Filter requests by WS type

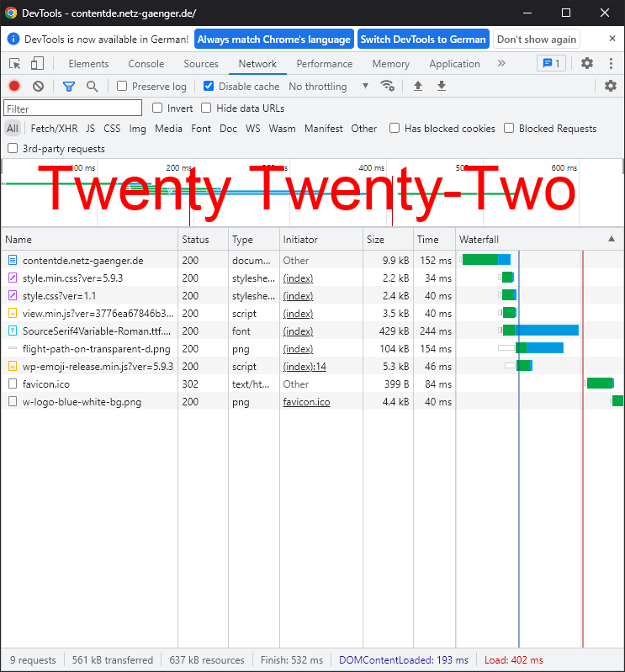point(253,129)
